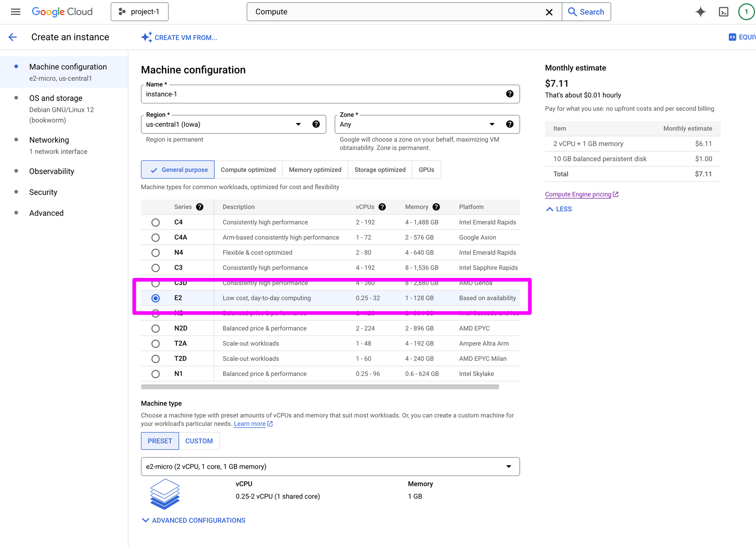756x547 pixels.
Task: Switch to the Compute optimized tab
Action: [x=248, y=170]
